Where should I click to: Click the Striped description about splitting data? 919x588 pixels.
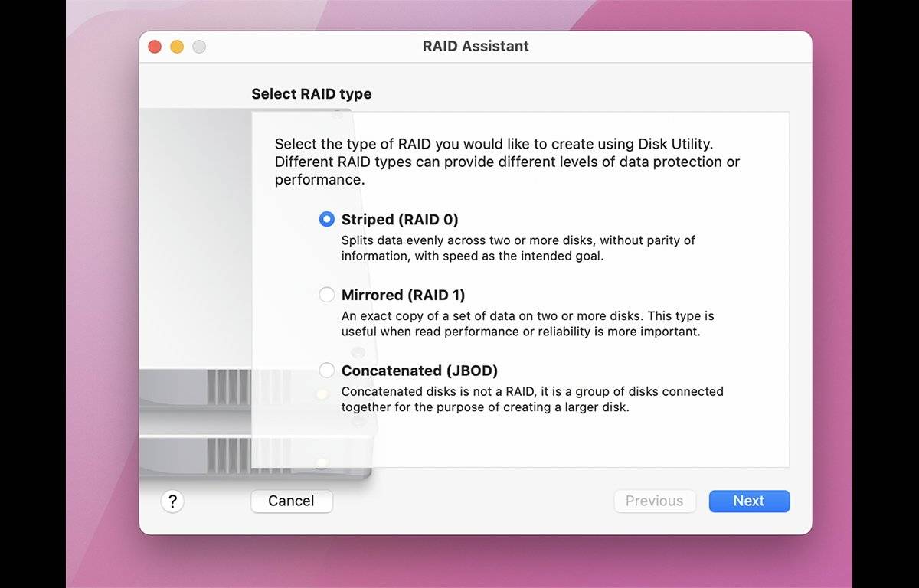[x=518, y=248]
